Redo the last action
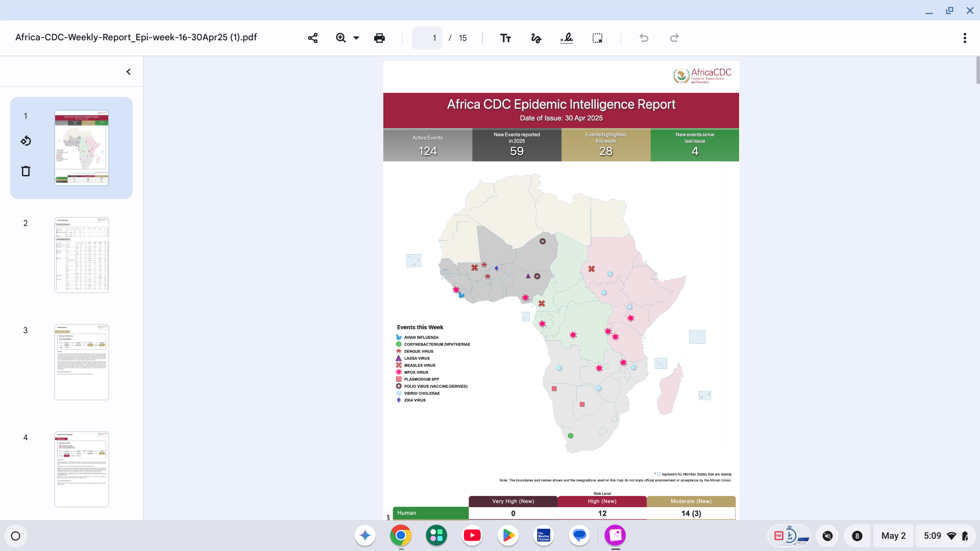Image resolution: width=980 pixels, height=551 pixels. point(674,38)
